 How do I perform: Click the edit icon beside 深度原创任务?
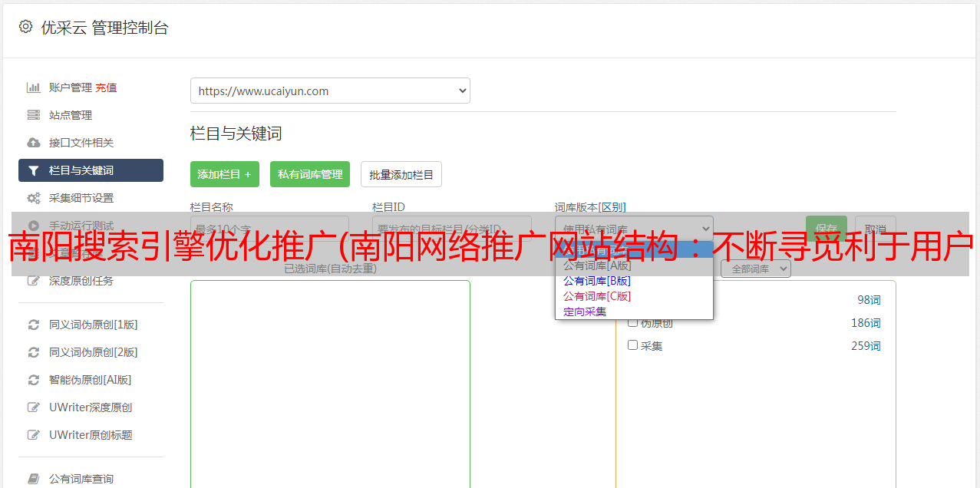coord(33,281)
